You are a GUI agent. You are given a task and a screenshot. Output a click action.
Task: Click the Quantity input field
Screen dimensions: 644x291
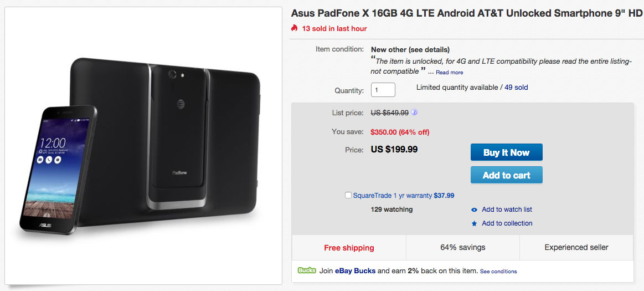click(x=383, y=90)
